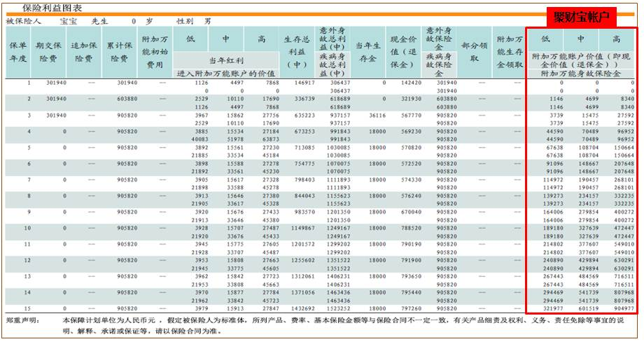644x344 pixels.
Task: Click dividend cell 51978
Action: pos(235,139)
